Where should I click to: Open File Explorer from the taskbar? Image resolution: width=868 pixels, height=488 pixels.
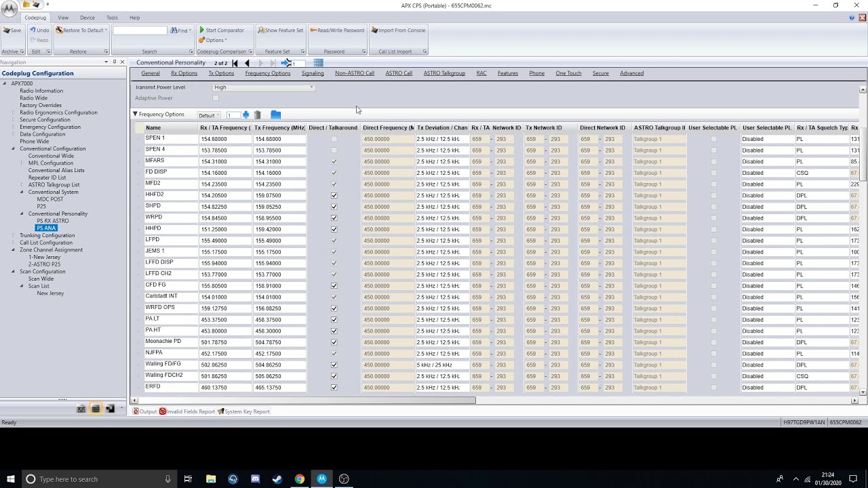211,479
